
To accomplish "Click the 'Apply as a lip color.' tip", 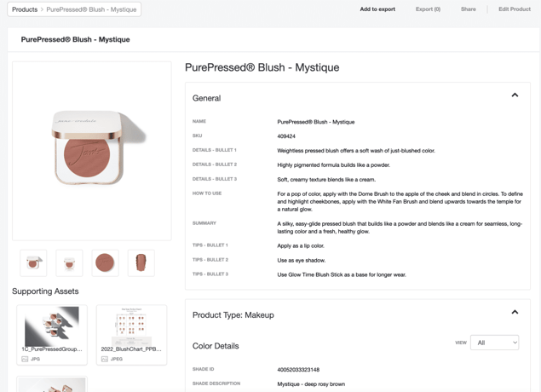I will [301, 246].
